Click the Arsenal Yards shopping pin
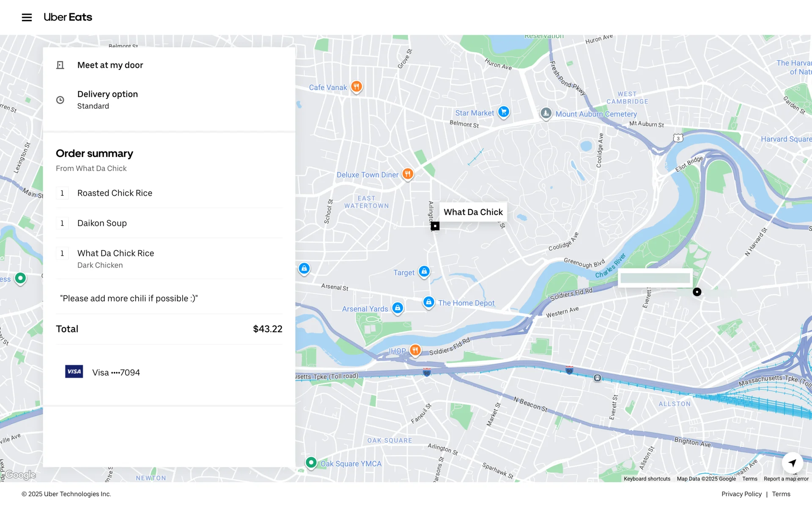This screenshot has width=812, height=508. tap(397, 308)
